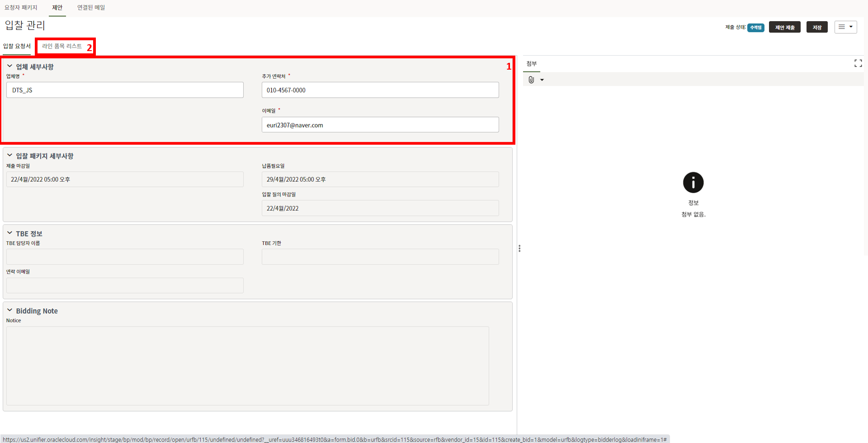This screenshot has height=443, width=868.
Task: Go to the 연결된 메일 tab
Action: point(91,8)
